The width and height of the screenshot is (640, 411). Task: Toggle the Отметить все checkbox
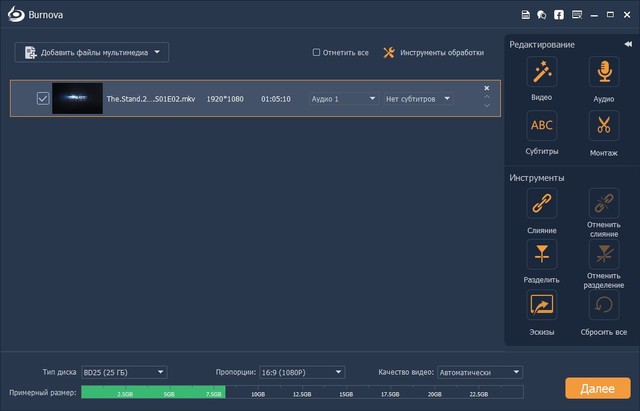(x=317, y=52)
